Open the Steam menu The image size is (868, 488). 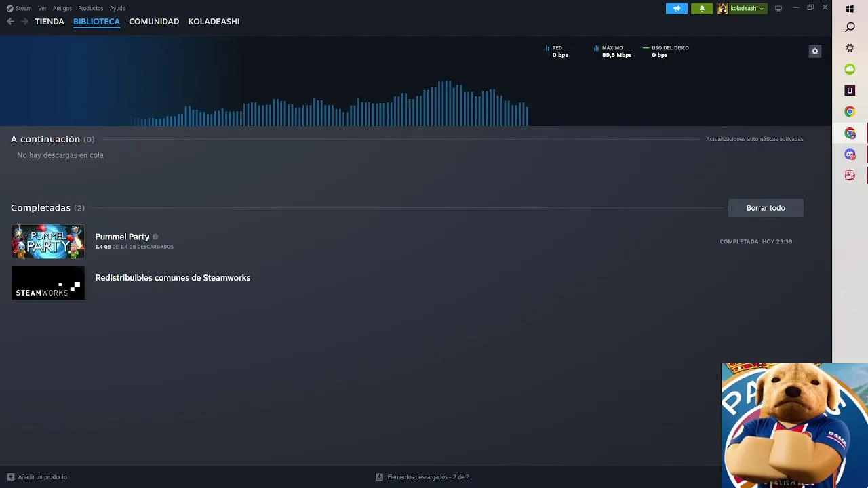[24, 8]
